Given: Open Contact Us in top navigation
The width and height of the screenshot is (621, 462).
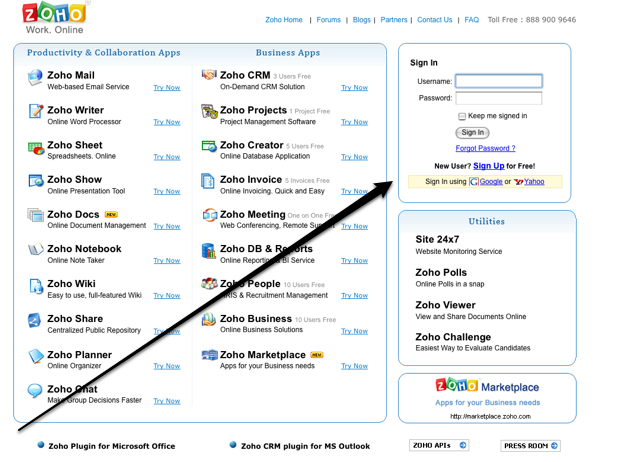Looking at the screenshot, I should [x=434, y=20].
